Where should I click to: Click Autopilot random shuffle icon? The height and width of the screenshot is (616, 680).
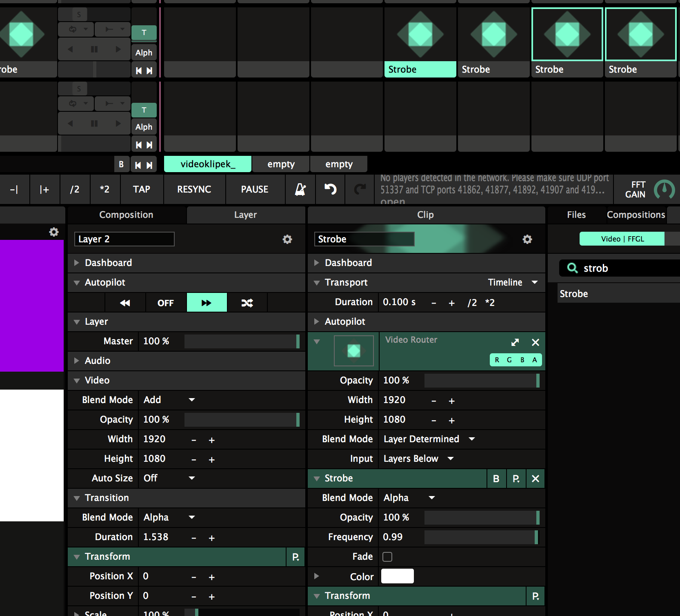point(247,303)
